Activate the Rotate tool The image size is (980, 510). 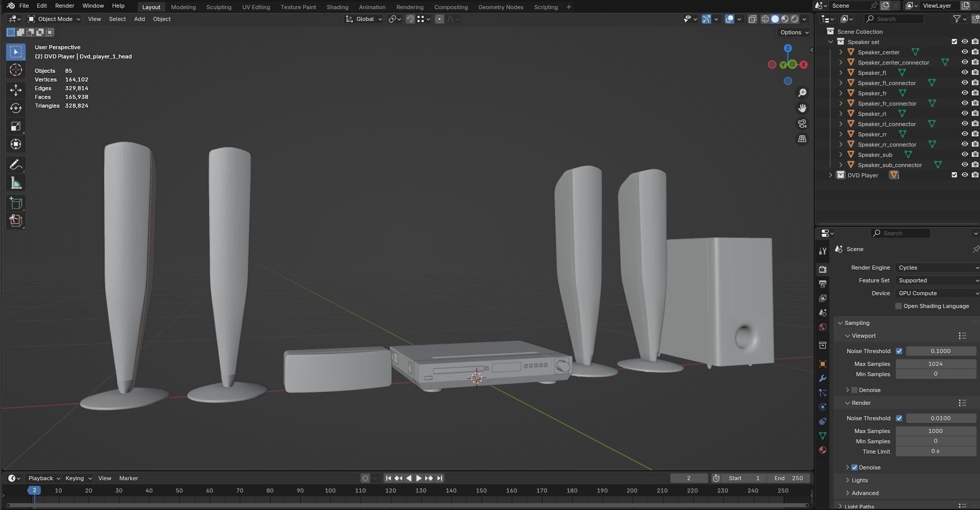(16, 108)
